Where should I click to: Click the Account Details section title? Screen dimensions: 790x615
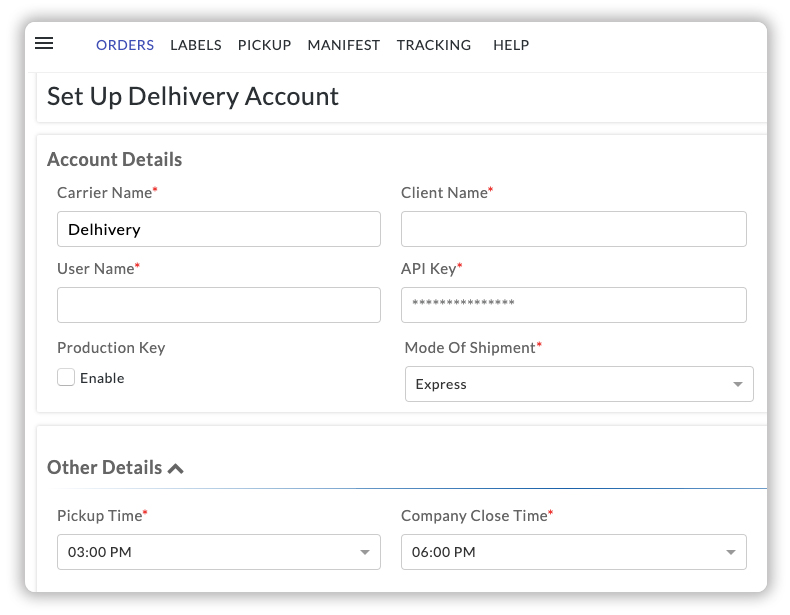click(x=114, y=160)
